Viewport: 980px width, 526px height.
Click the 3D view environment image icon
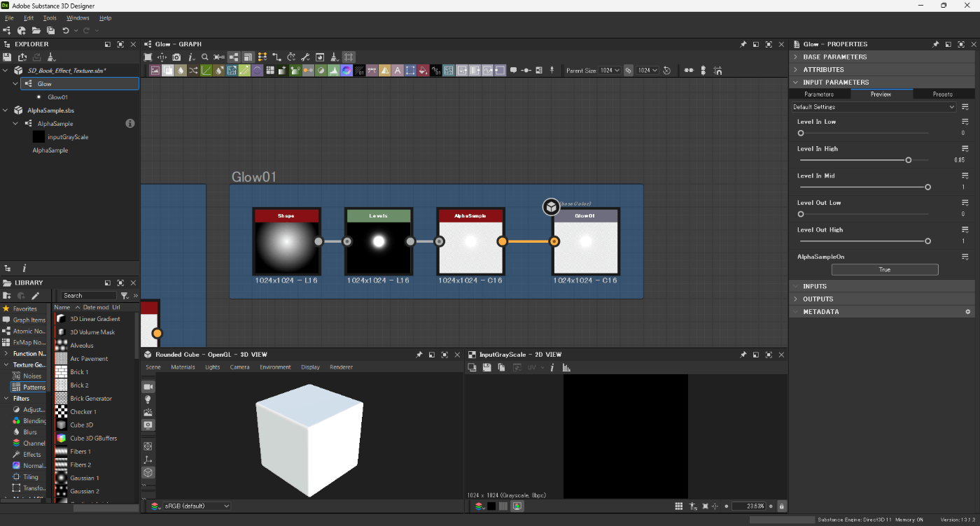(x=148, y=412)
